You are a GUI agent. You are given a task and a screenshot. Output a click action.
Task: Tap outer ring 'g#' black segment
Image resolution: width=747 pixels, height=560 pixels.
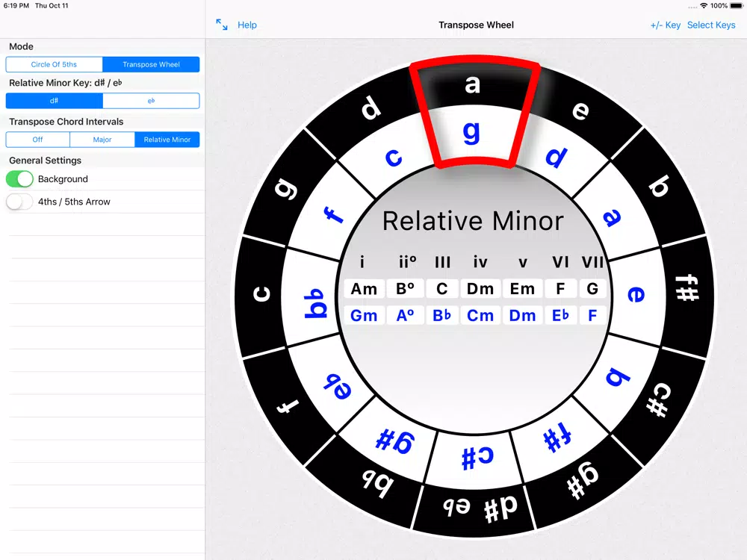click(582, 480)
